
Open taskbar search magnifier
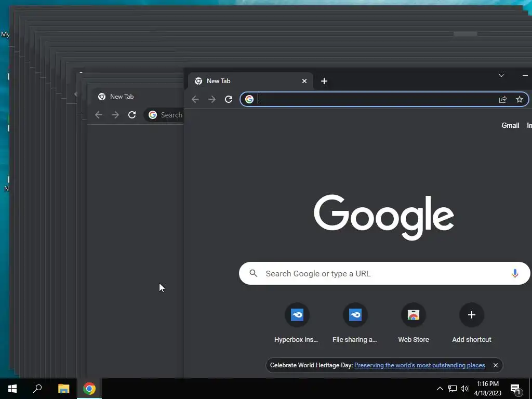point(37,389)
